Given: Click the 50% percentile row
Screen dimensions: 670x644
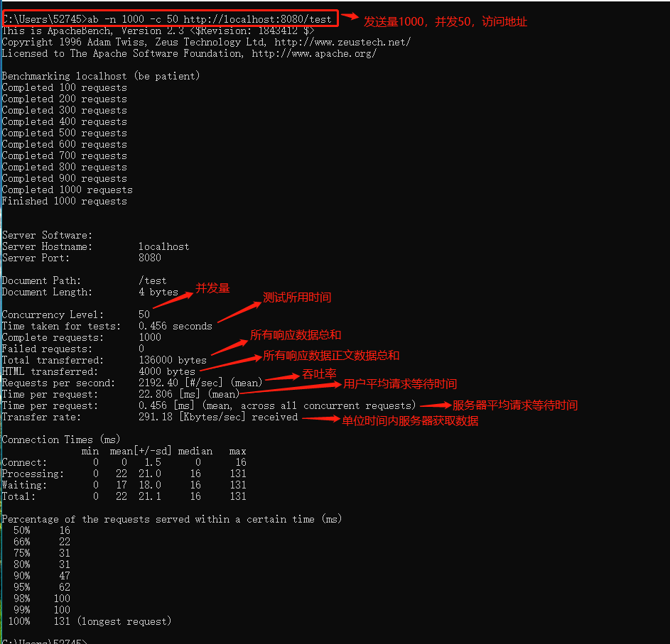Looking at the screenshot, I should tap(41, 530).
